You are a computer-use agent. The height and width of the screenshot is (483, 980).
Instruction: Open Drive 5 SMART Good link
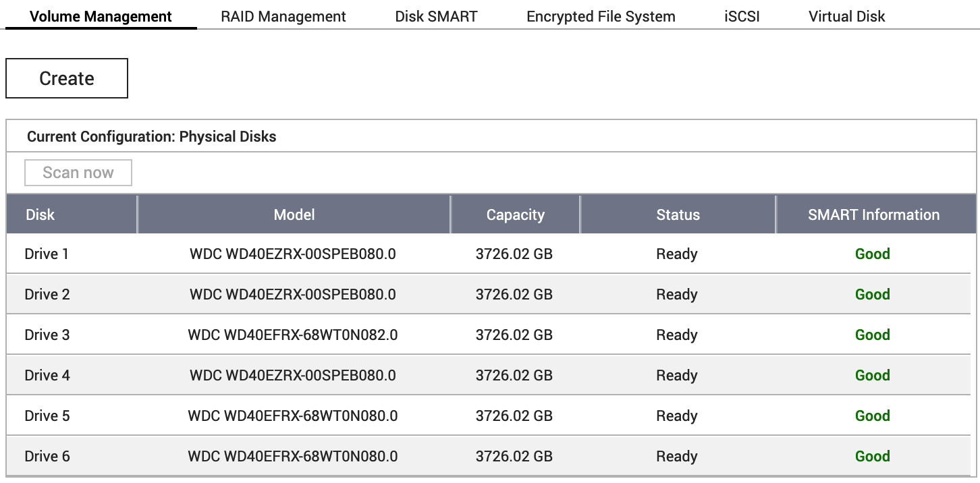click(x=873, y=416)
